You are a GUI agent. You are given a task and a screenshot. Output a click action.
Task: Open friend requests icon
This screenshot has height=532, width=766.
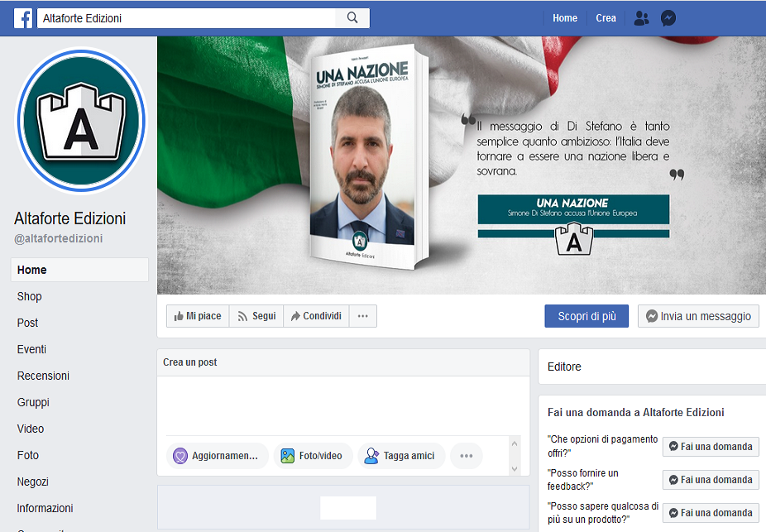click(x=640, y=17)
